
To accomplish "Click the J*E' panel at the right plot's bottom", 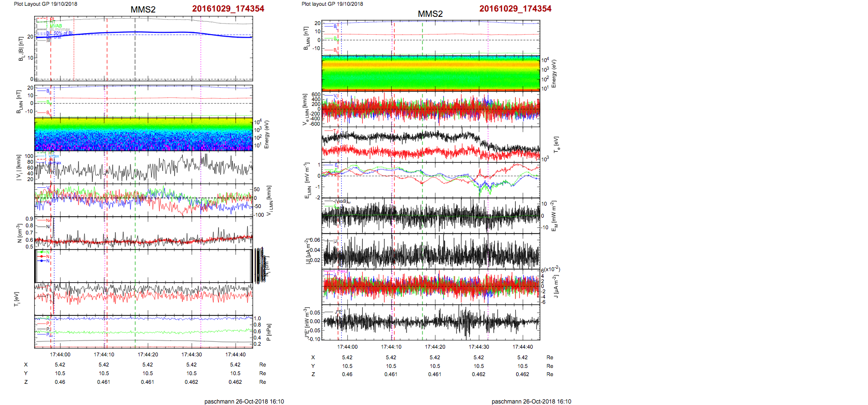I will point(431,323).
